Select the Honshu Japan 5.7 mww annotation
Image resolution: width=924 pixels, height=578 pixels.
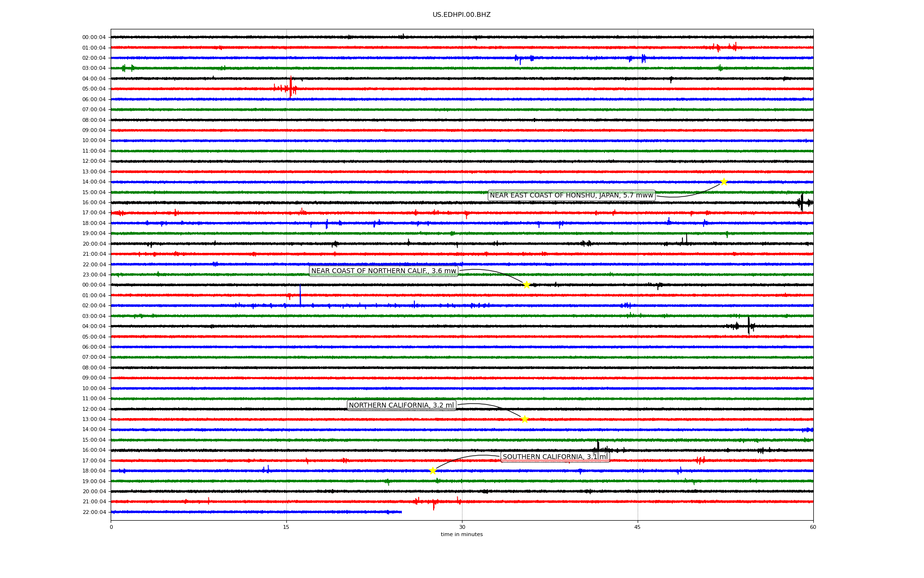(571, 195)
